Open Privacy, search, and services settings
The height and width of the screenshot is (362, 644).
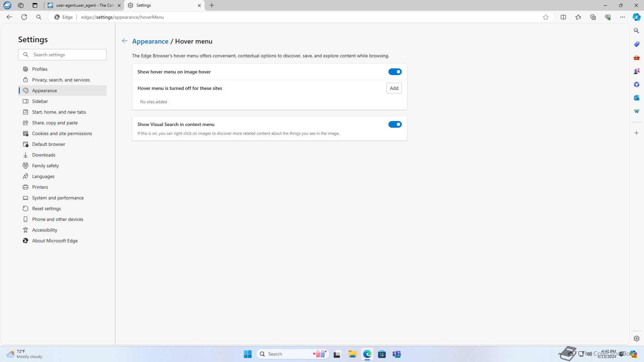pyautogui.click(x=62, y=80)
